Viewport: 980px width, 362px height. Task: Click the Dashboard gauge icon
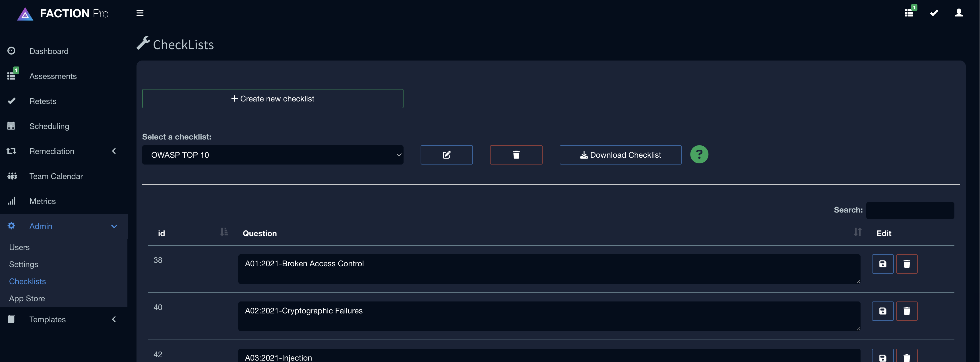pyautogui.click(x=11, y=51)
